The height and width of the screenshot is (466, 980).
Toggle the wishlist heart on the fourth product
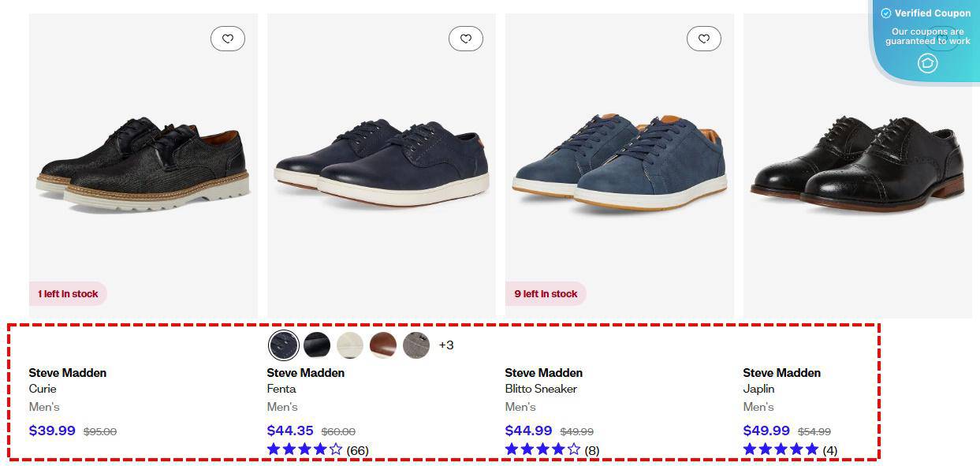(942, 38)
